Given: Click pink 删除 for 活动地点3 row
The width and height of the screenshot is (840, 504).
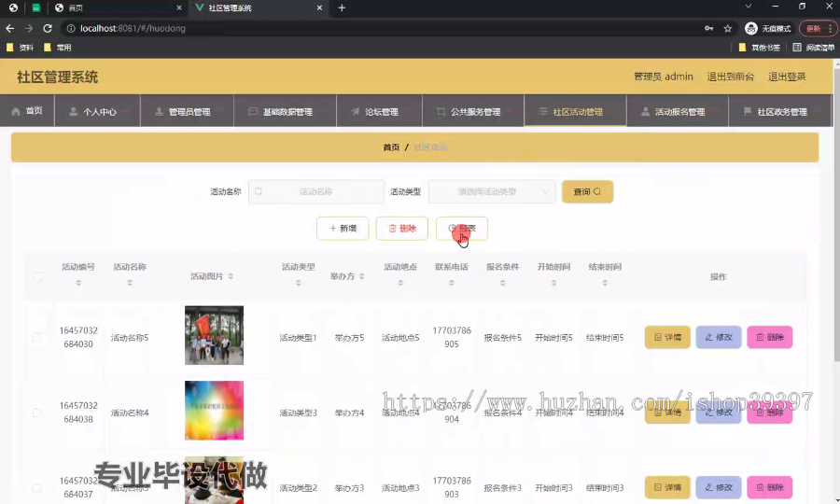Looking at the screenshot, I should point(769,487).
